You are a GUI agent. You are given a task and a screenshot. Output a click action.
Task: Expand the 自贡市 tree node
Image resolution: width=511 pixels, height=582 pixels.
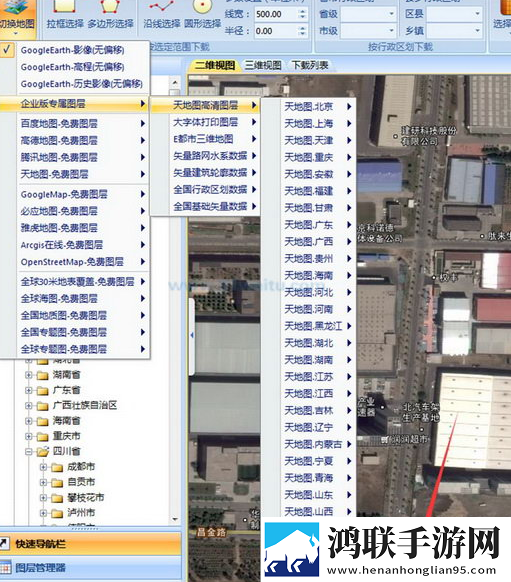43,482
